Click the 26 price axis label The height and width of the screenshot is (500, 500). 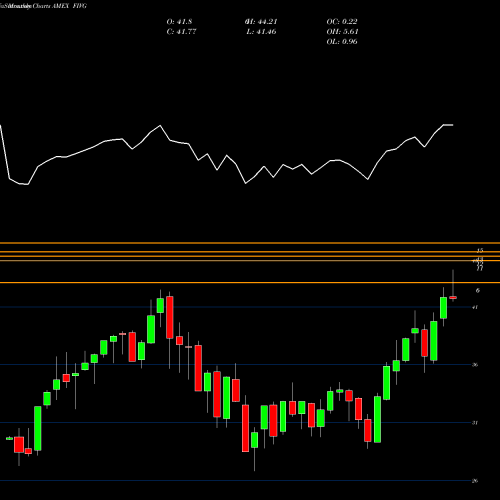[475, 481]
